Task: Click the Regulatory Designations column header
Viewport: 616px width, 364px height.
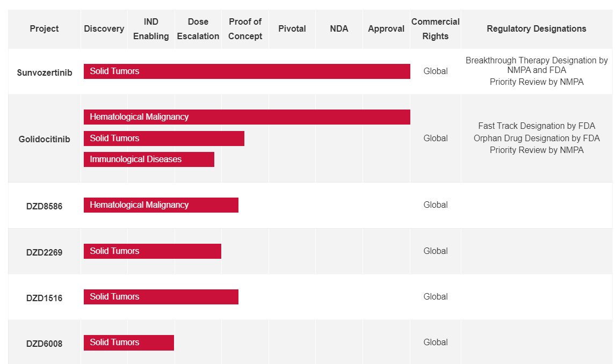Action: click(x=537, y=29)
